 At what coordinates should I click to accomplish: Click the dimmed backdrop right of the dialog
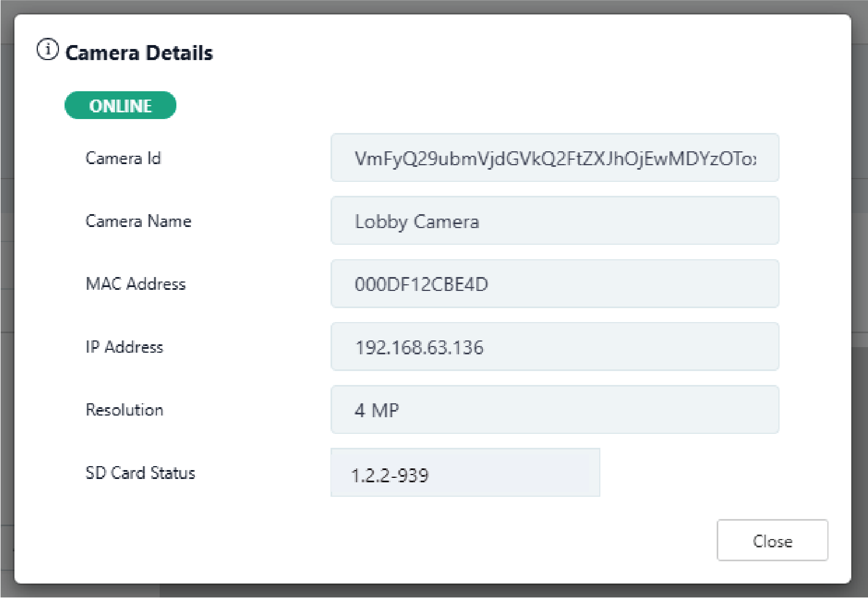[860, 300]
